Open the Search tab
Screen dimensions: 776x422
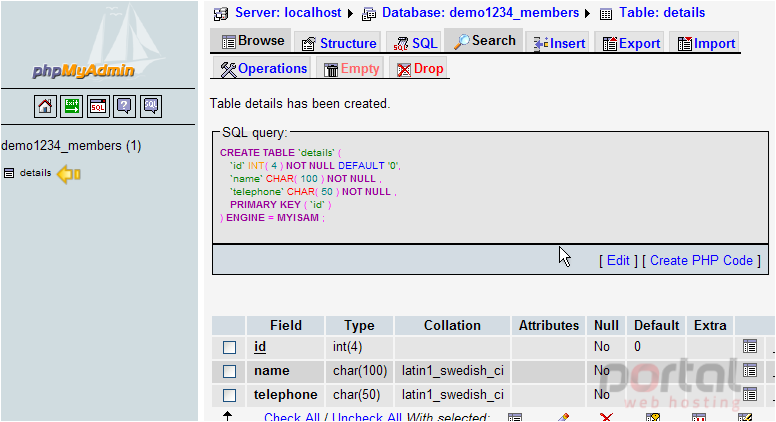click(485, 41)
